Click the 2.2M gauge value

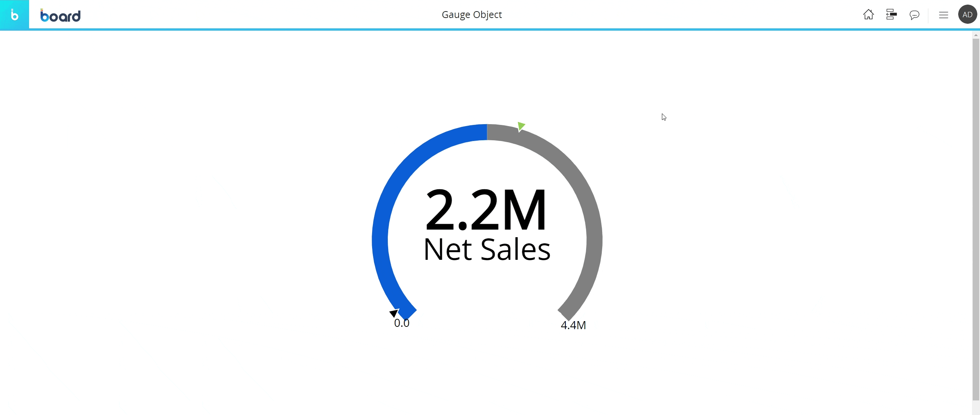486,210
